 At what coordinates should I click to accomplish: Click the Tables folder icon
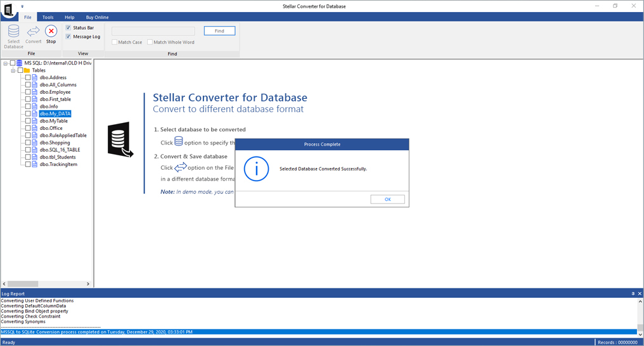click(27, 70)
